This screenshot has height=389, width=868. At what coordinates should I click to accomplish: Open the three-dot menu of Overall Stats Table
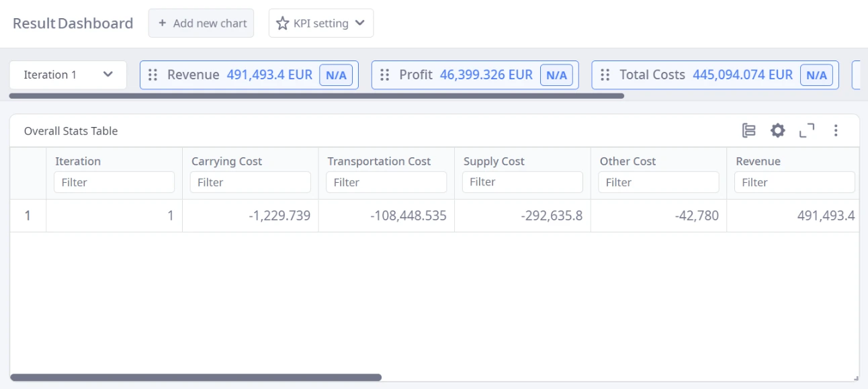[x=836, y=130]
